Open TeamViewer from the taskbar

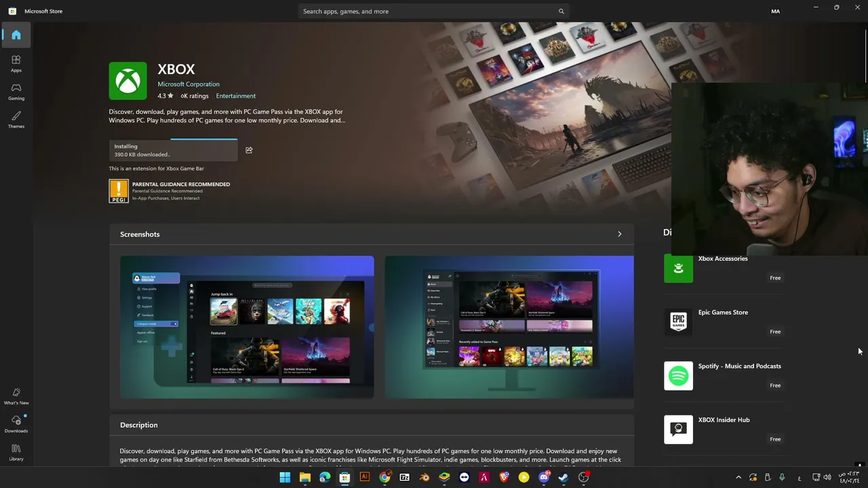[464, 477]
